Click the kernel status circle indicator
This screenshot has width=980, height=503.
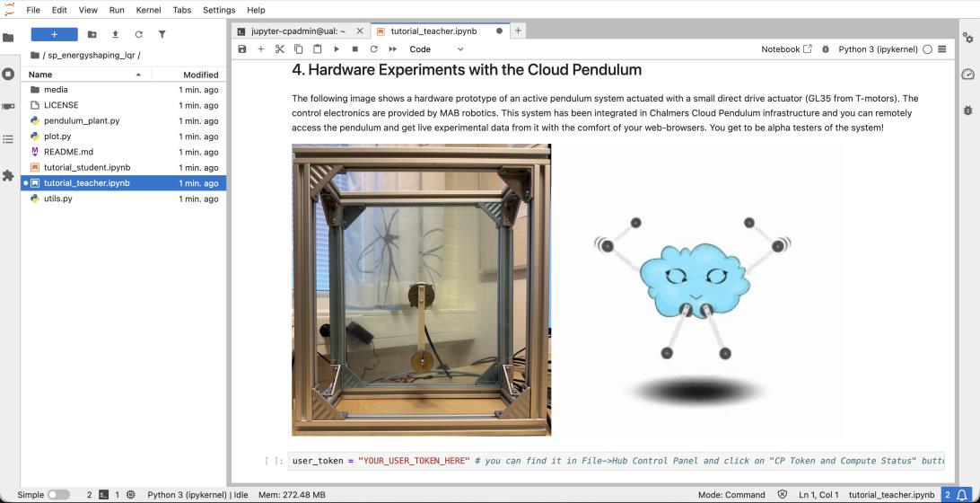click(928, 49)
